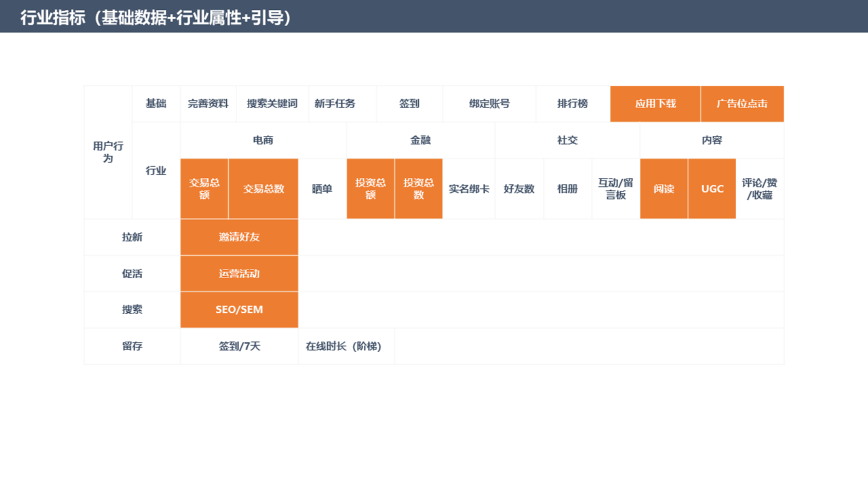Click the 电商 category header
Image resolution: width=868 pixels, height=488 pixels.
click(x=263, y=140)
